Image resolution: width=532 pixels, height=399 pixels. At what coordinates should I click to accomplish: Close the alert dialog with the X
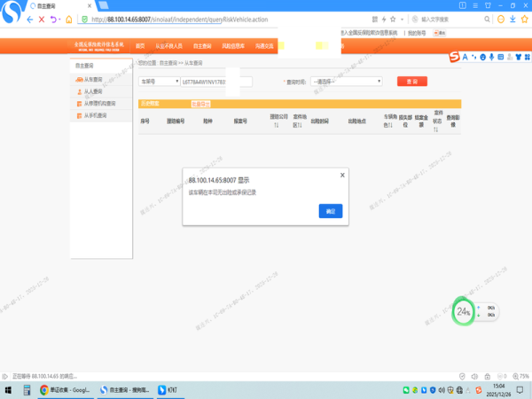[x=342, y=176]
